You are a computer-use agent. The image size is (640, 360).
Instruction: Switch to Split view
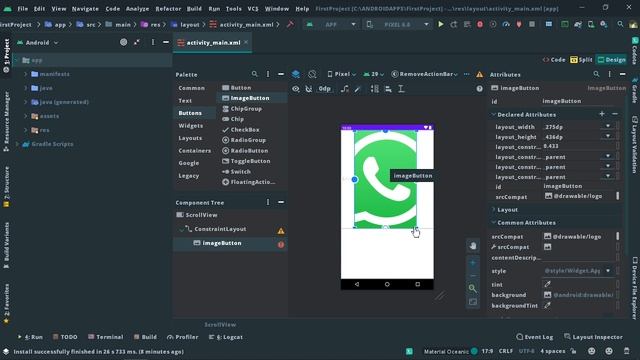pyautogui.click(x=581, y=60)
